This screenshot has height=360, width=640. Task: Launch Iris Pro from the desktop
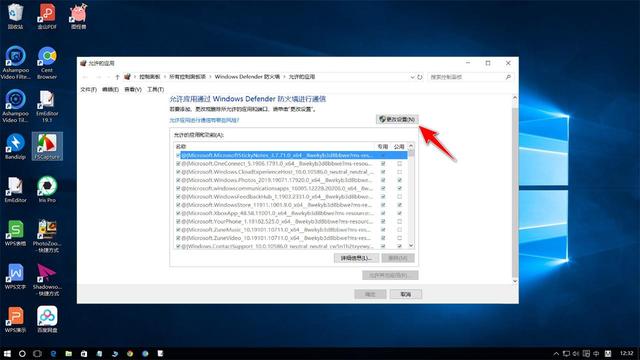tap(47, 190)
